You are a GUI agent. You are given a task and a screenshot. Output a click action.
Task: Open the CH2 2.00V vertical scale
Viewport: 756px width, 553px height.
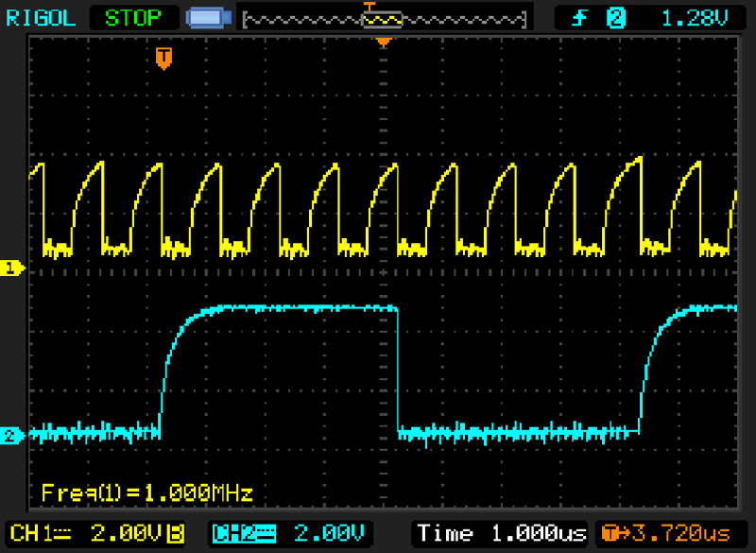tap(327, 533)
